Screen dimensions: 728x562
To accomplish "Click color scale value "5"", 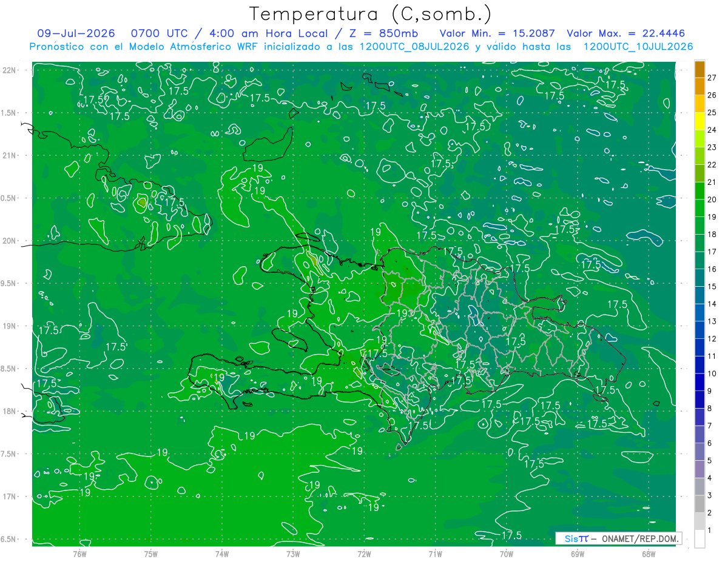I will 711,461.
